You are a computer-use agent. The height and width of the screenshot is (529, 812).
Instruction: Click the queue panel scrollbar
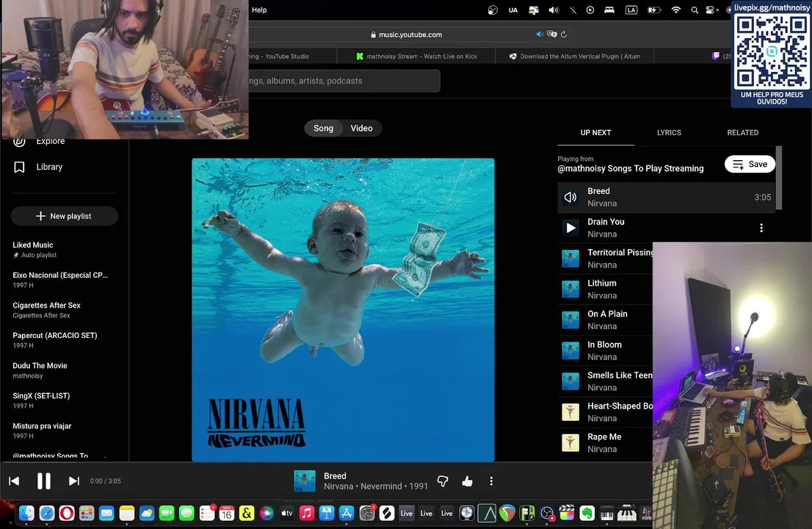click(x=779, y=178)
